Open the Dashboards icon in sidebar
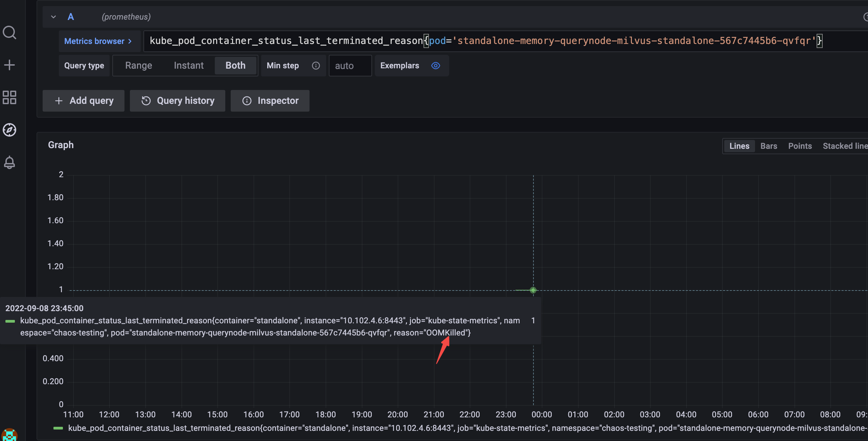This screenshot has width=868, height=441. (x=9, y=97)
